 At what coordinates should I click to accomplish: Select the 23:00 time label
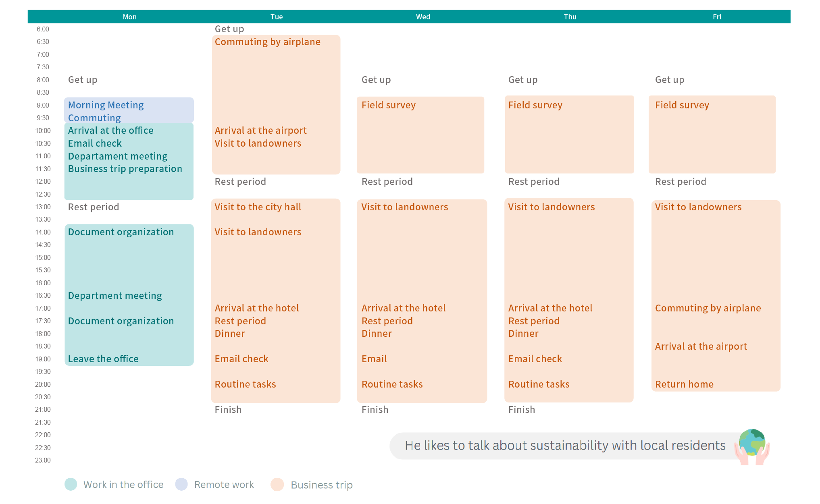point(43,460)
